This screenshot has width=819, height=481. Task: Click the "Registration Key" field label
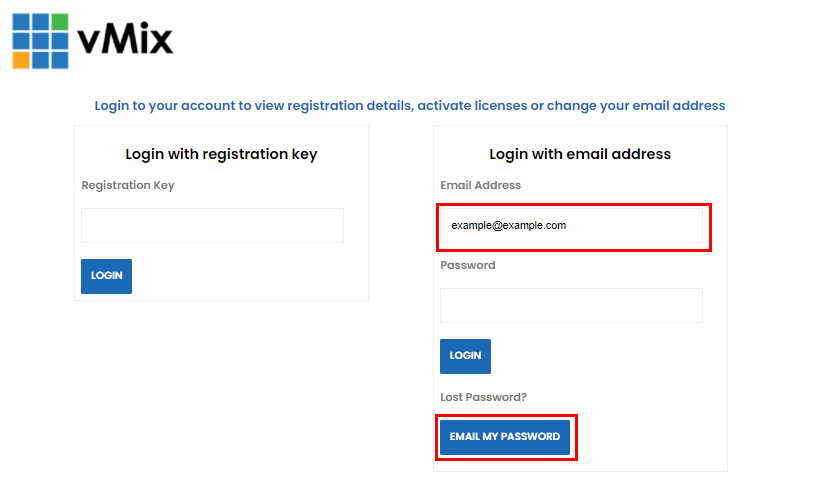(x=128, y=185)
